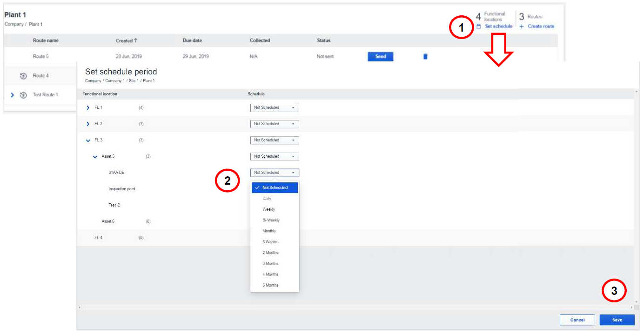This screenshot has width=644, height=334.
Task: Collapse the FL 3 functional location
Action: pos(88,140)
